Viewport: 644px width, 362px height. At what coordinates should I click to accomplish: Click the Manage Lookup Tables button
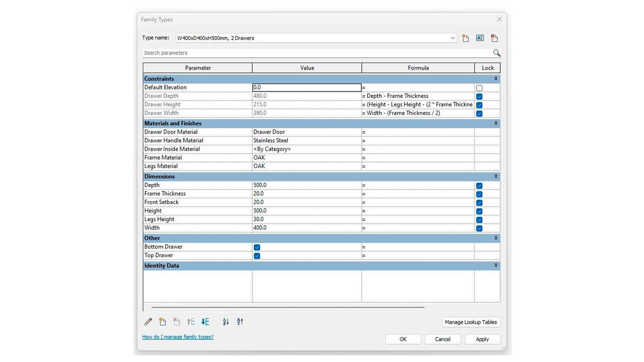(x=471, y=322)
